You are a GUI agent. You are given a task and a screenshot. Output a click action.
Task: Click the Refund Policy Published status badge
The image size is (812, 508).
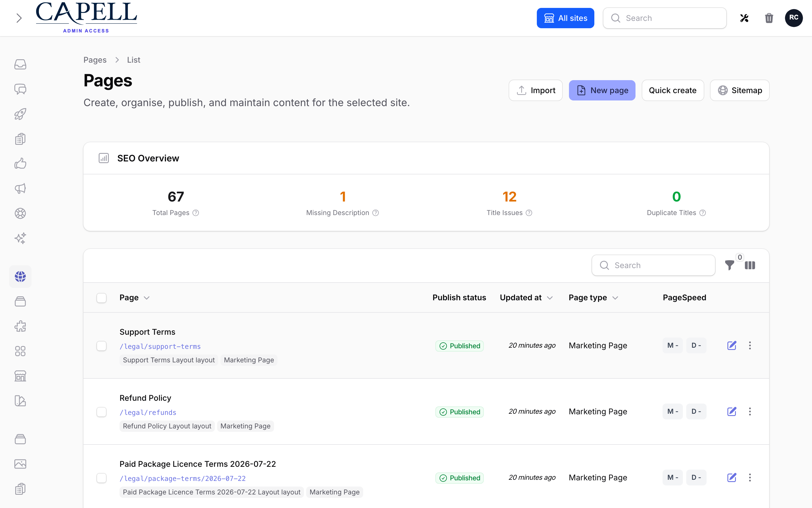point(459,412)
